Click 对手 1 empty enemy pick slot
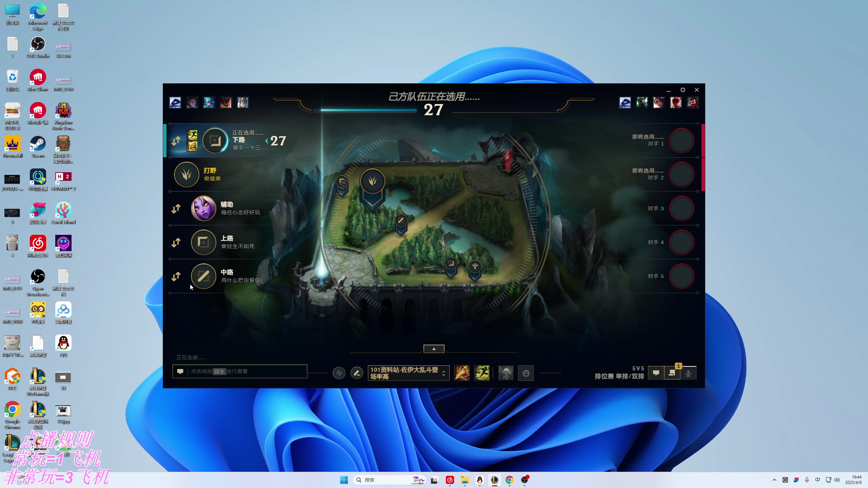The height and width of the screenshot is (488, 868). (x=682, y=141)
